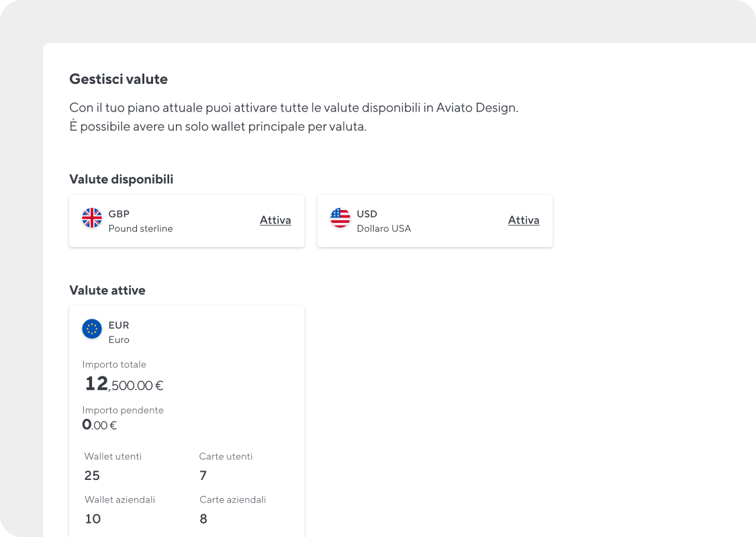Click the 'Valute attive' section heading
The width and height of the screenshot is (756, 537).
(x=107, y=291)
